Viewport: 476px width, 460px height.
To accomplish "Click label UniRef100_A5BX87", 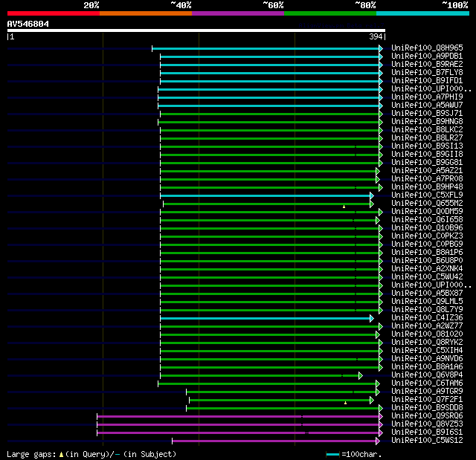I will 427,294.
